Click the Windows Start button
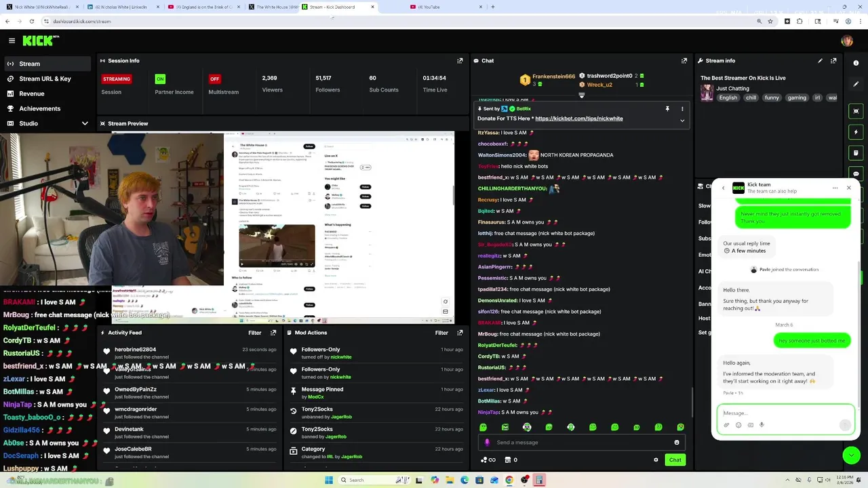 point(329,480)
